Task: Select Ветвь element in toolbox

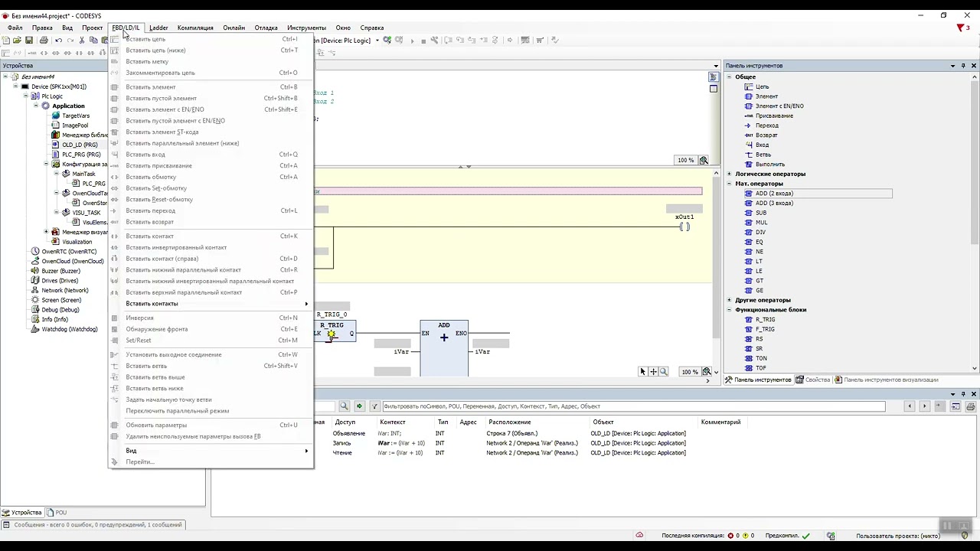Action: pos(763,155)
